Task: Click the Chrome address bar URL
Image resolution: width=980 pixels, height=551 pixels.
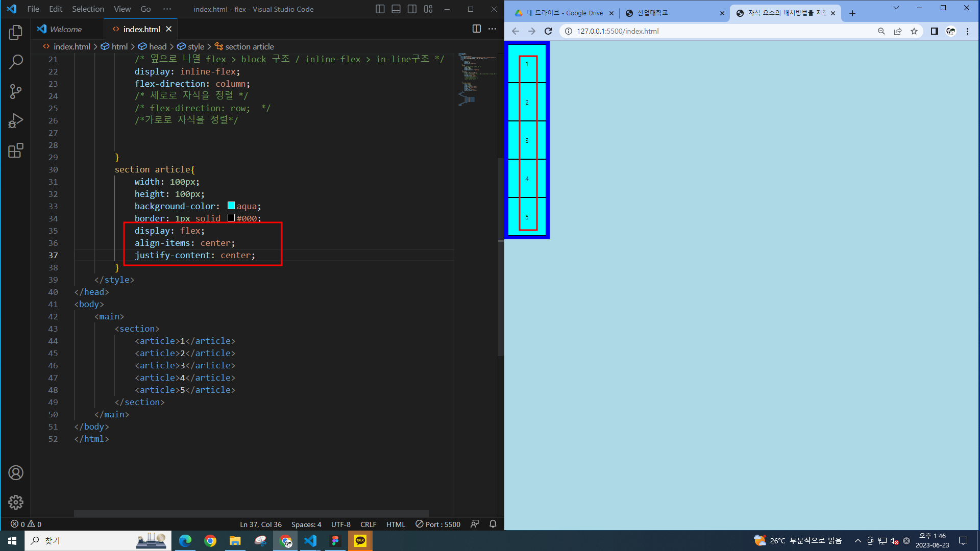Action: point(618,31)
